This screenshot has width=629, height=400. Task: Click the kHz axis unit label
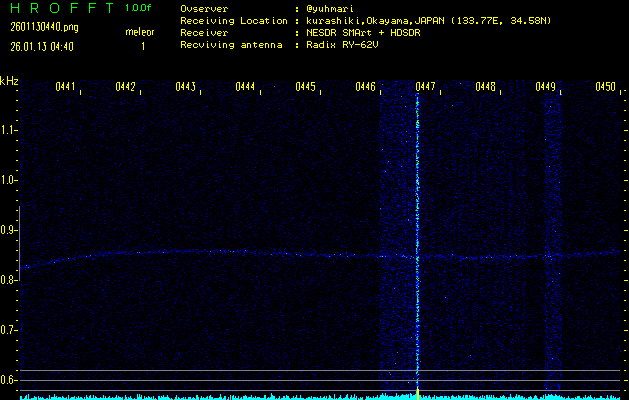(9, 80)
